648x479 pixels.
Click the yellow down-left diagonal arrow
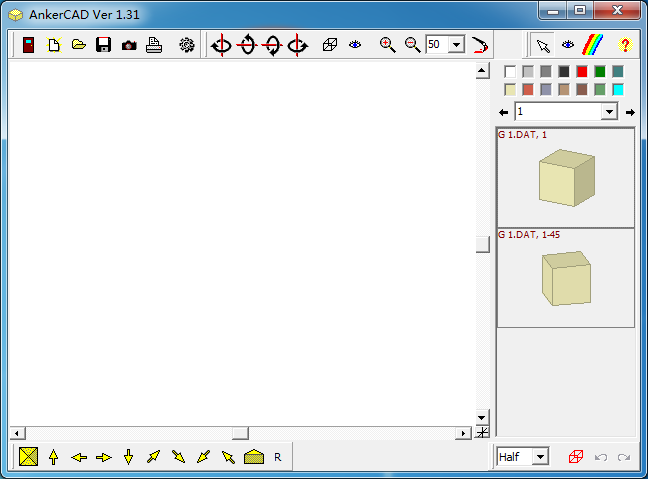[203, 457]
